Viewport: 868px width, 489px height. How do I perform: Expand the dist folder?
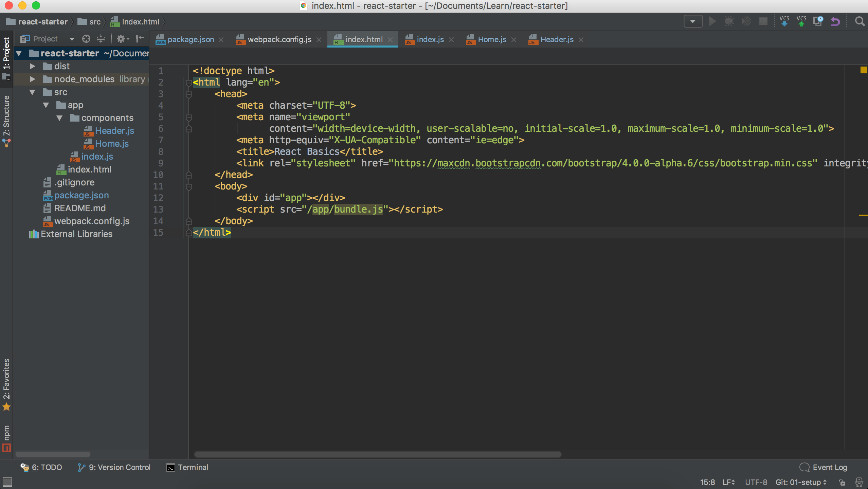(x=33, y=66)
